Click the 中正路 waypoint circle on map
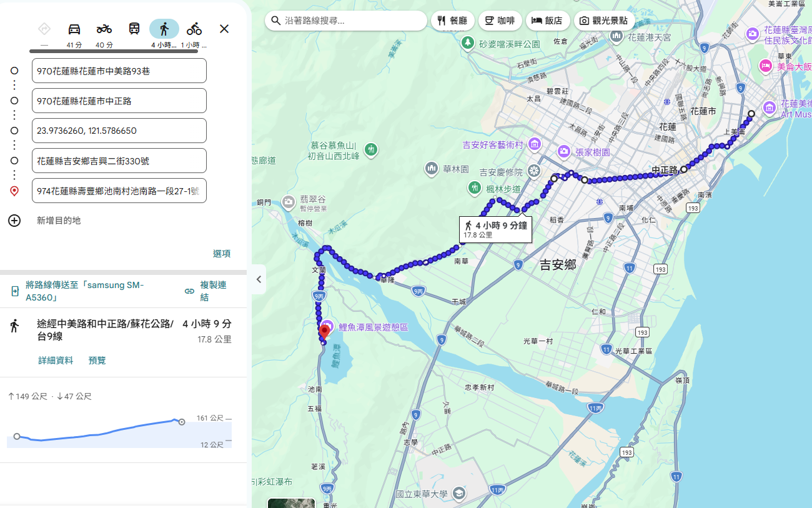This screenshot has width=812, height=508. [x=684, y=169]
